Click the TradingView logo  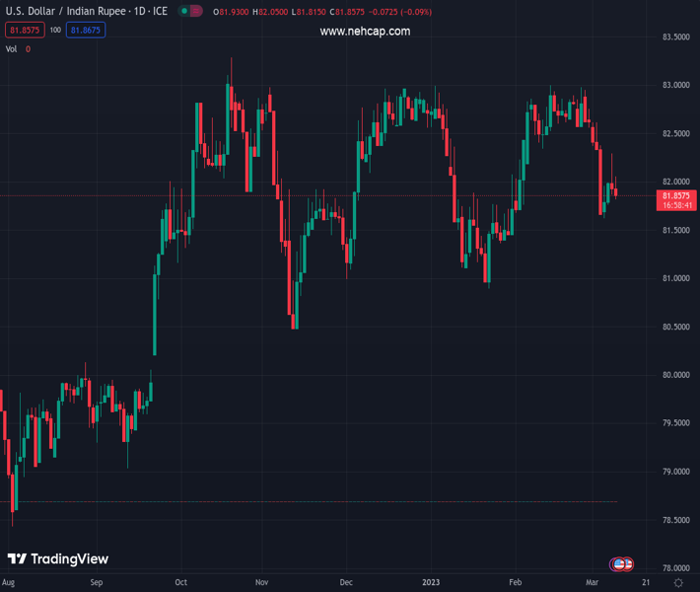point(57,559)
